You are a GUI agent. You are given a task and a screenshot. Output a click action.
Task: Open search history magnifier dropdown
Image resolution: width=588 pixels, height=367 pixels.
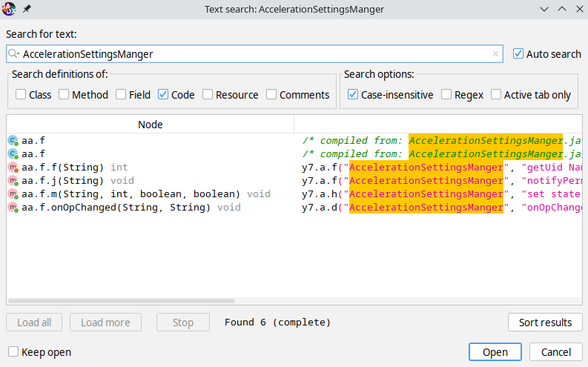click(13, 53)
